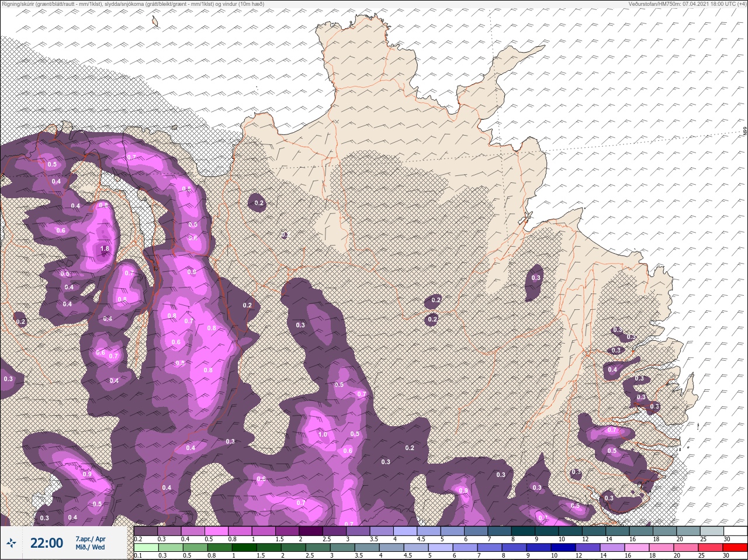Click the 'Mið./ Wed' weekday text

pos(90,547)
